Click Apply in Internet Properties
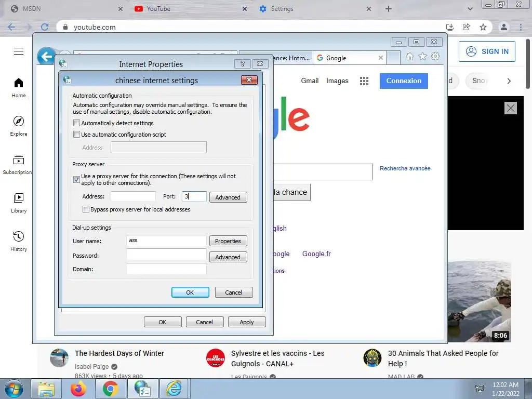Screen dimensions: 532x399 point(247,322)
